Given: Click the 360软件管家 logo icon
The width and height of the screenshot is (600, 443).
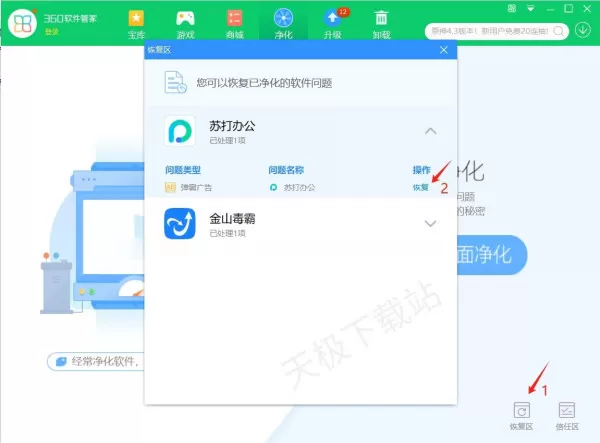Looking at the screenshot, I should click(x=23, y=23).
